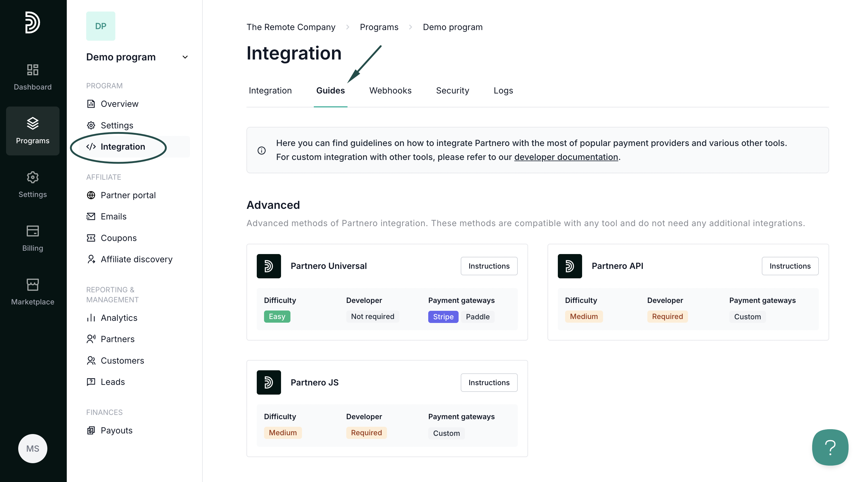This screenshot has height=482, width=868.
Task: Expand the Demo program dropdown chevron
Action: (185, 57)
